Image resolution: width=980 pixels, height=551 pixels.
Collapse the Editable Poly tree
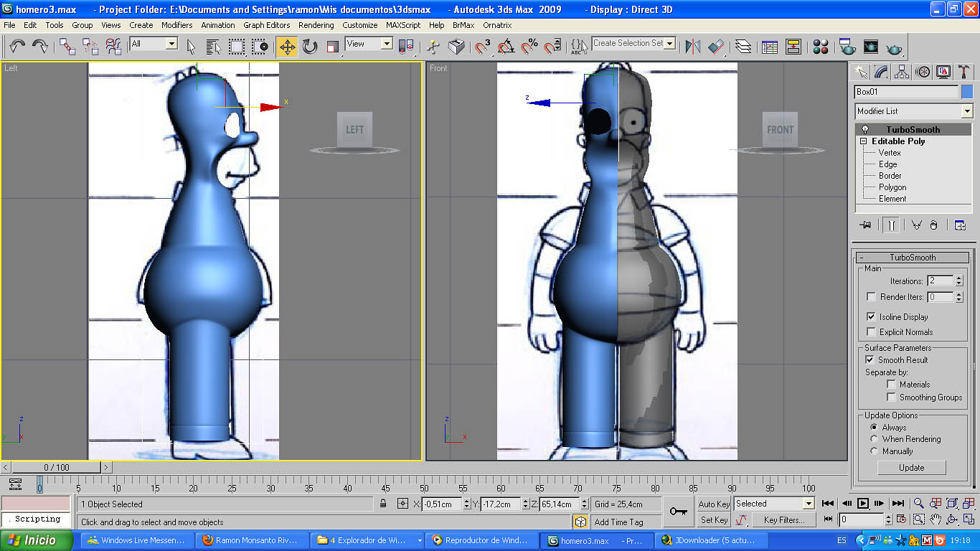click(x=864, y=141)
